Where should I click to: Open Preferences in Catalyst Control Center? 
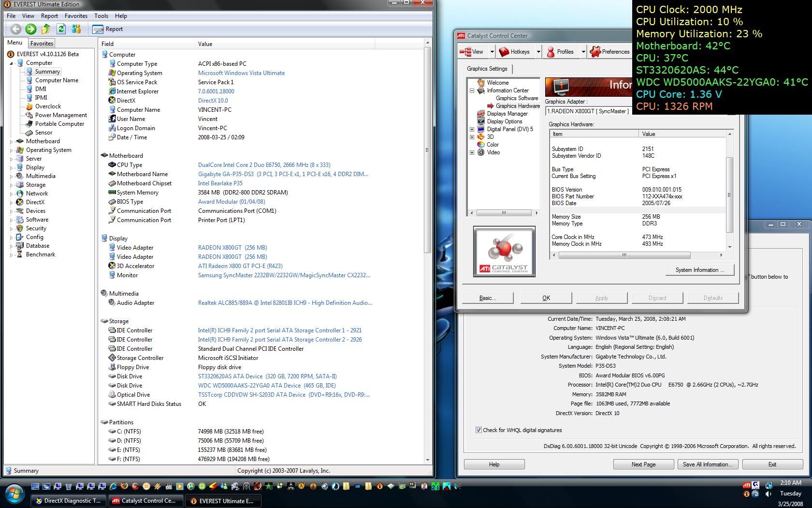pyautogui.click(x=610, y=52)
